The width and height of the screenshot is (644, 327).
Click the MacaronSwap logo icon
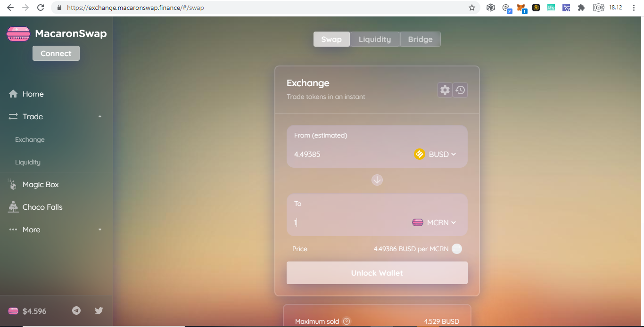(x=18, y=34)
